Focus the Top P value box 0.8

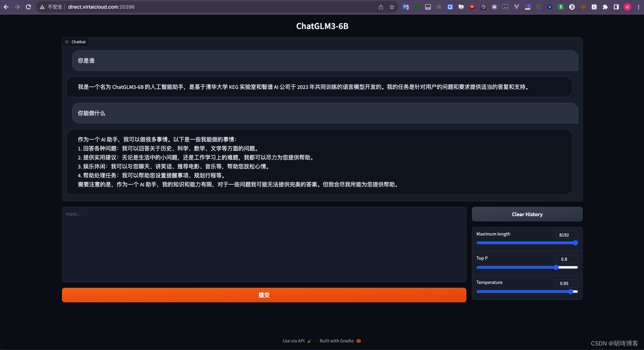point(566,259)
